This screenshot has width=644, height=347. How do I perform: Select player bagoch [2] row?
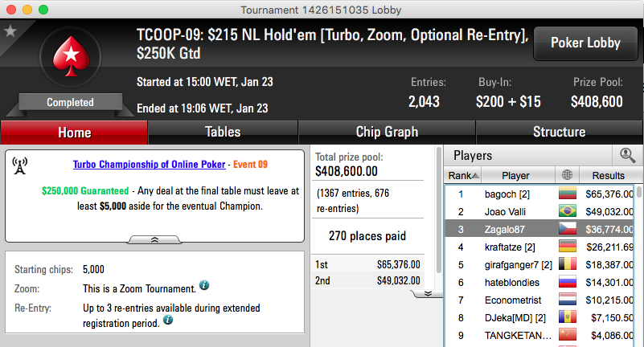539,194
